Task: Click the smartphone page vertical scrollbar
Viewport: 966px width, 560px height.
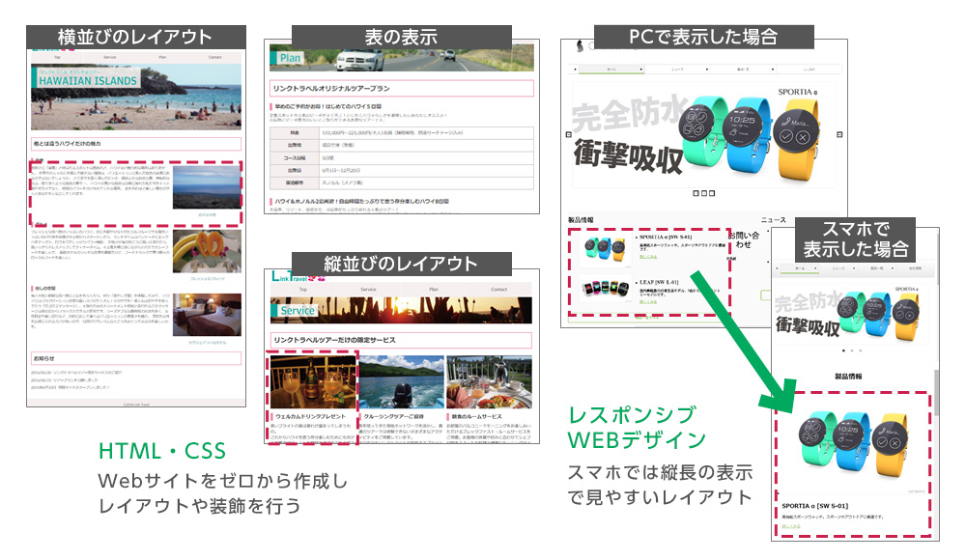Action: (936, 392)
